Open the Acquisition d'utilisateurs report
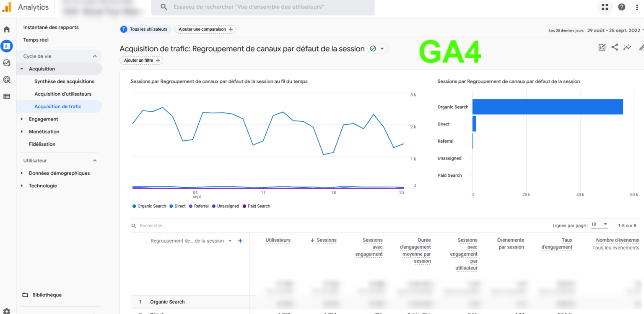644x314 pixels. pyautogui.click(x=61, y=94)
